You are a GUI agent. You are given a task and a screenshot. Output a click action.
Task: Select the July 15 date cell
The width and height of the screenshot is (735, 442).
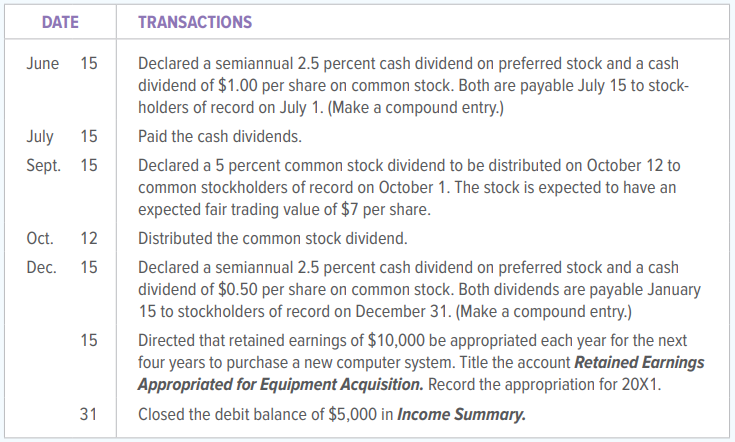62,136
